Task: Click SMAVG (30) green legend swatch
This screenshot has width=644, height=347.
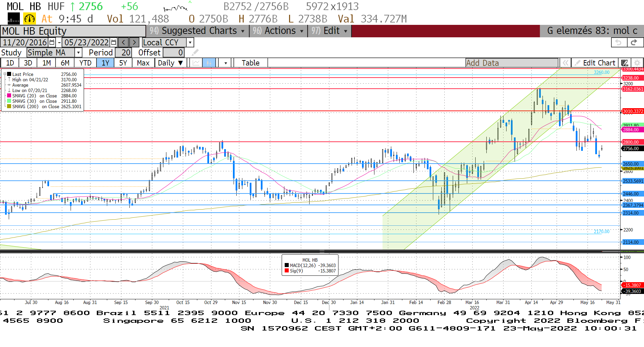Action: (x=9, y=101)
